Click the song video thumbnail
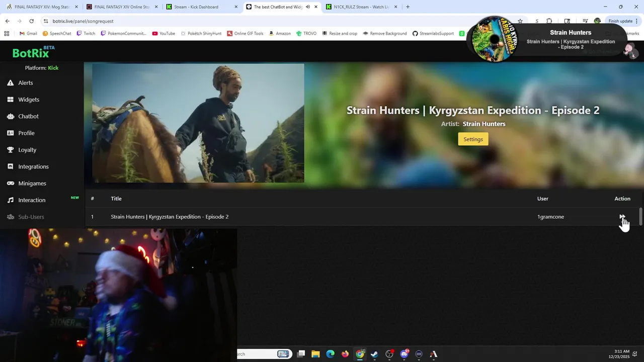Viewport: 644px width, 362px height. (198, 123)
